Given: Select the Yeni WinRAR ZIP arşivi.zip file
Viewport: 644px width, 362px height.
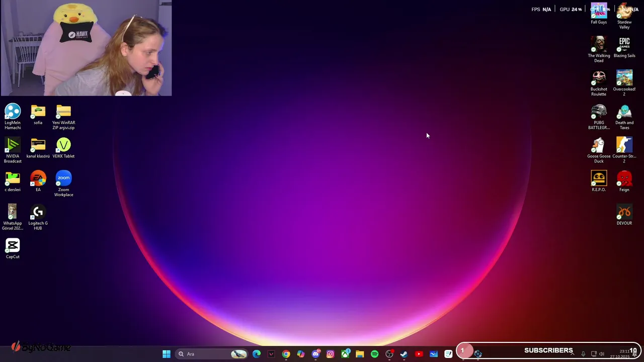Looking at the screenshot, I should [x=63, y=117].
